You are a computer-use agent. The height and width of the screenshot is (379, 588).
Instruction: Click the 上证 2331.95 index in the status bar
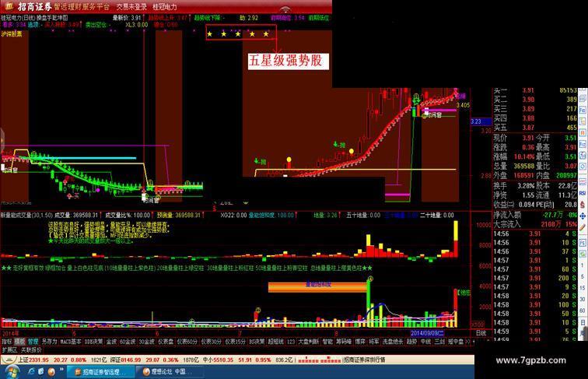(33, 360)
